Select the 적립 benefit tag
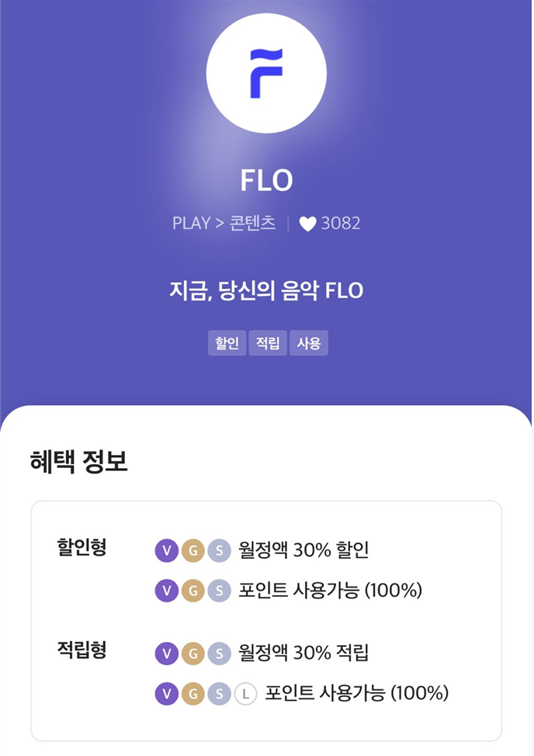This screenshot has height=756, width=534. (x=268, y=342)
